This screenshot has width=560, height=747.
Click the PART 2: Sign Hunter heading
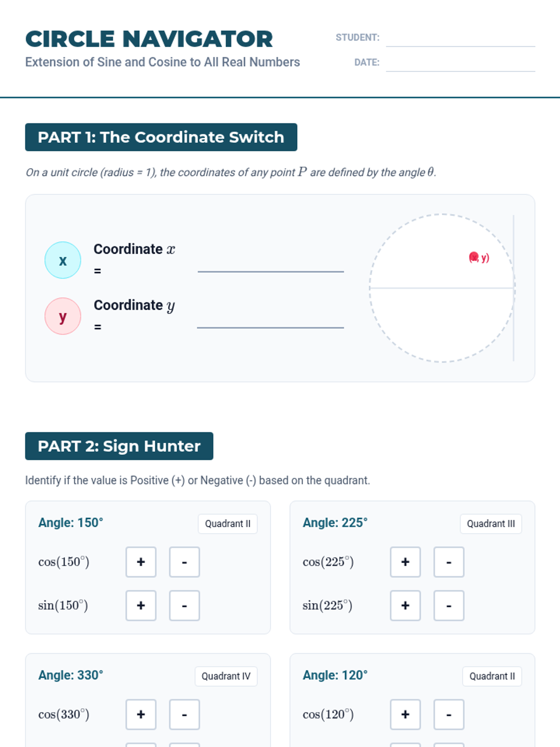[x=119, y=446]
